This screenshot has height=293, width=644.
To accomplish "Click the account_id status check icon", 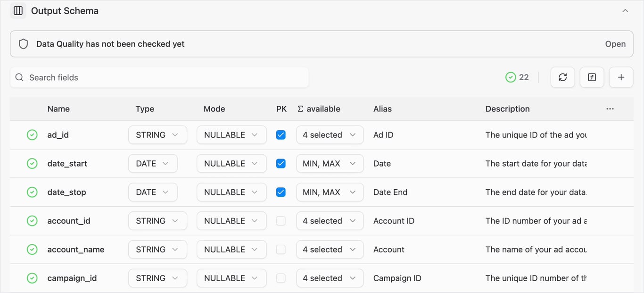I will [32, 221].
